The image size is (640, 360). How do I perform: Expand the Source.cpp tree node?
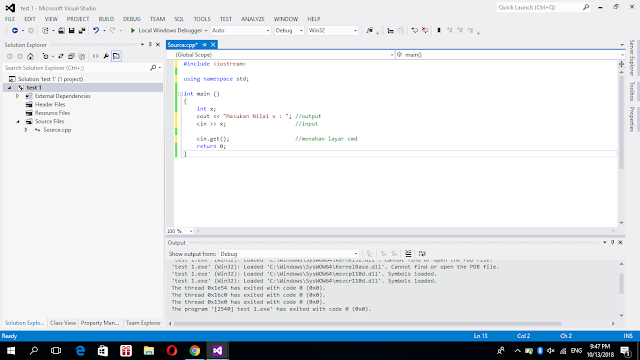26,130
